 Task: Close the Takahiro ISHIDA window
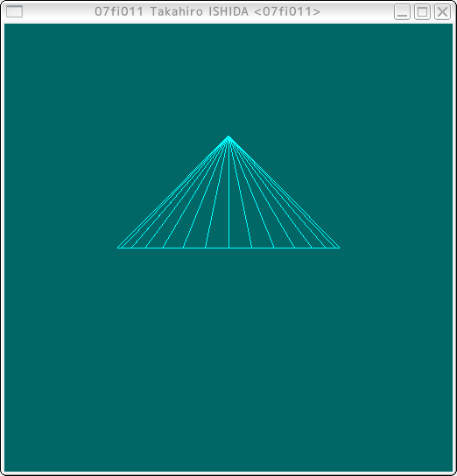442,12
